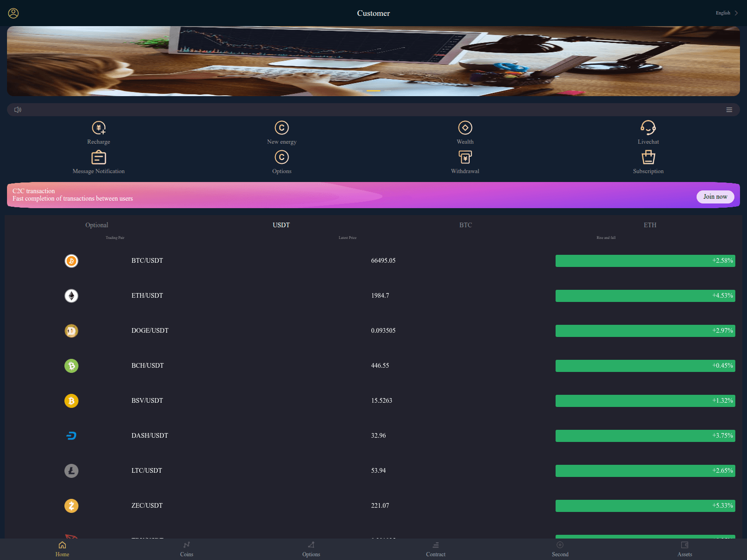Image resolution: width=747 pixels, height=560 pixels.
Task: Open the English language selector
Action: 723,13
